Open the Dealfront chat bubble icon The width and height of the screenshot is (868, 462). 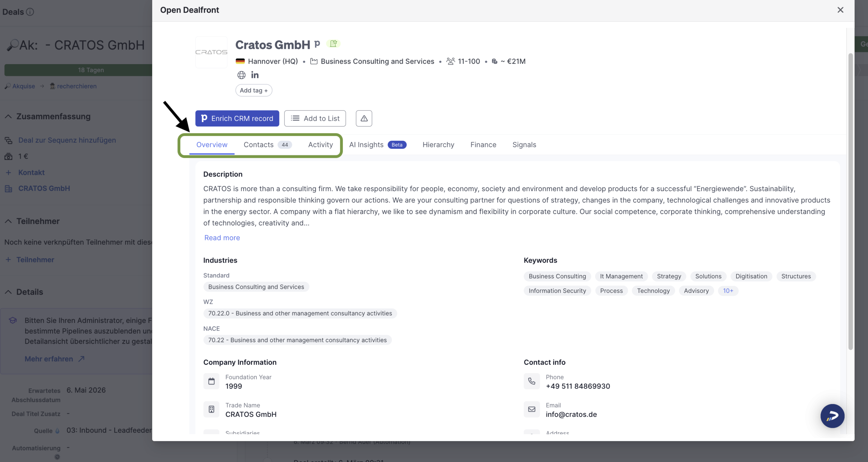[832, 416]
